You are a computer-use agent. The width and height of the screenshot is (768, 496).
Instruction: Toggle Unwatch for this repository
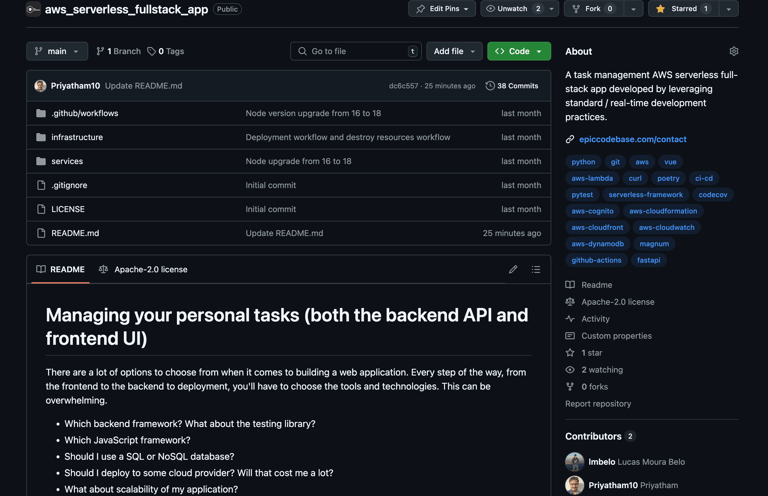click(512, 9)
